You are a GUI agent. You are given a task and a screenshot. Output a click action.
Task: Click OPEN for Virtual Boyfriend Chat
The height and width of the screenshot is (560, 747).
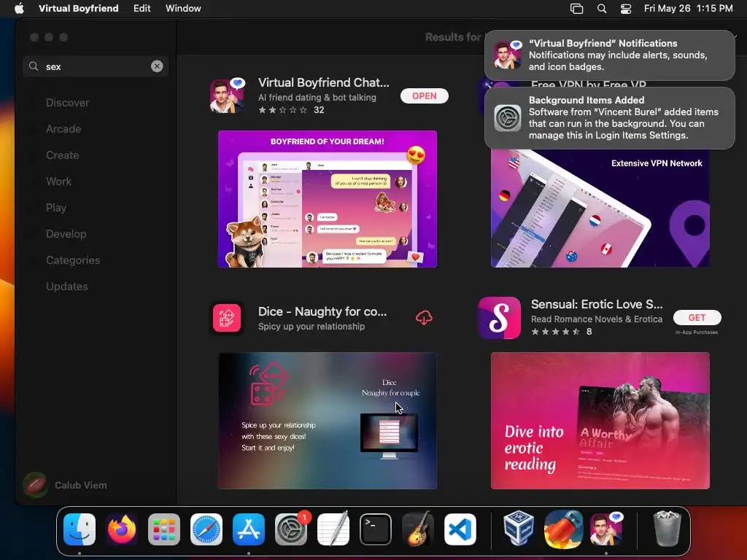tap(424, 96)
